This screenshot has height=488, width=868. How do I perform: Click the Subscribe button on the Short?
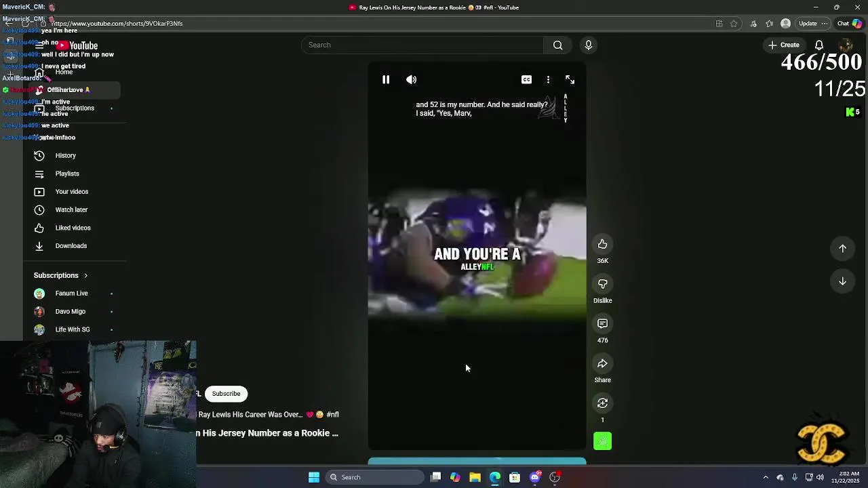tap(226, 394)
